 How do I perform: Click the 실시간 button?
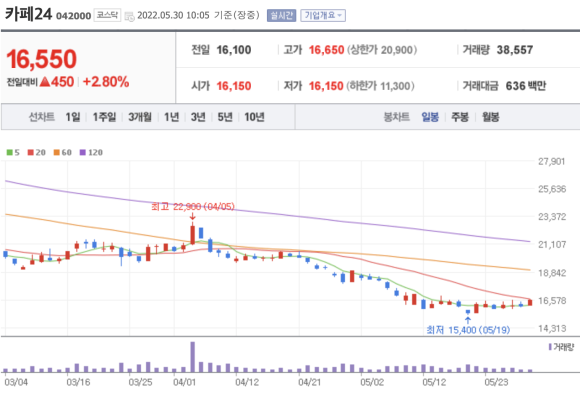281,15
